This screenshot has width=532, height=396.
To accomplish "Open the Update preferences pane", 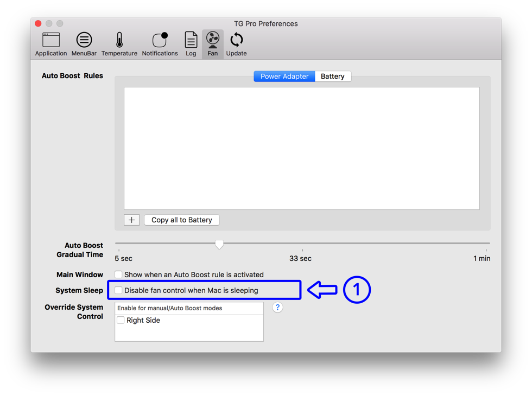I will pos(237,44).
